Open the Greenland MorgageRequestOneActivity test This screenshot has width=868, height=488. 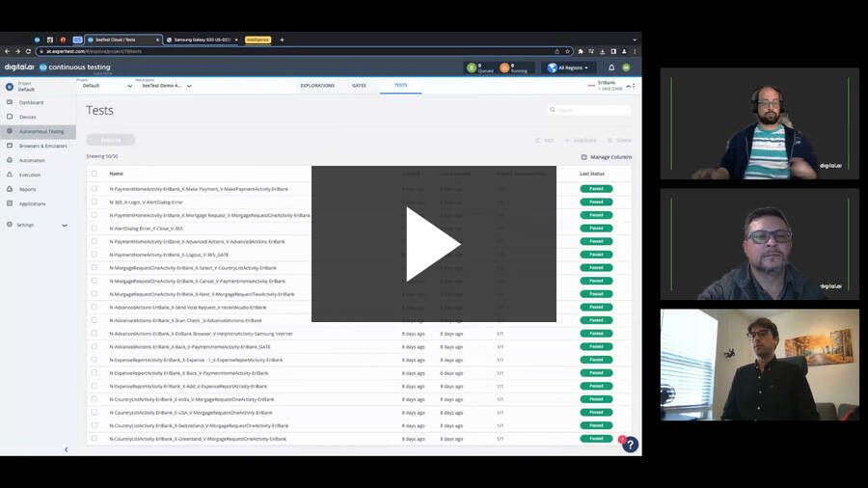pos(198,439)
